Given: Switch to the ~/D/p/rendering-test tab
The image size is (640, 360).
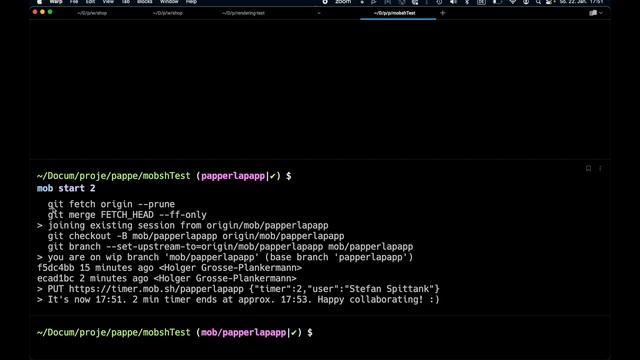Looking at the screenshot, I should point(243,13).
